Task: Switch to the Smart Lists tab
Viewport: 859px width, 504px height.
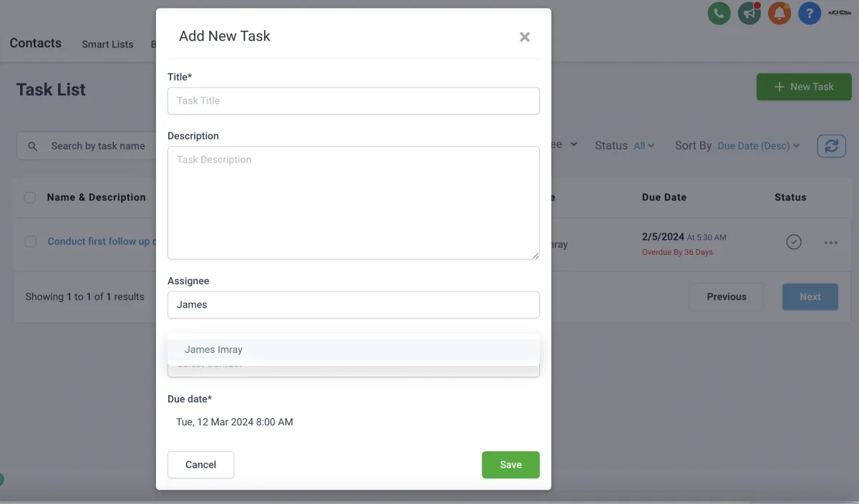Action: coord(107,44)
